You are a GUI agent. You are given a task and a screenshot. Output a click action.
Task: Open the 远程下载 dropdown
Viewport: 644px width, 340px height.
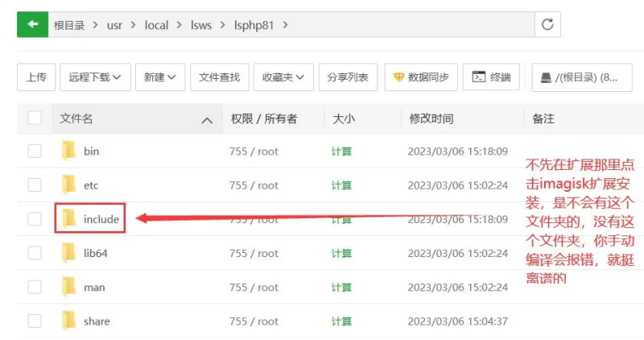tap(95, 77)
